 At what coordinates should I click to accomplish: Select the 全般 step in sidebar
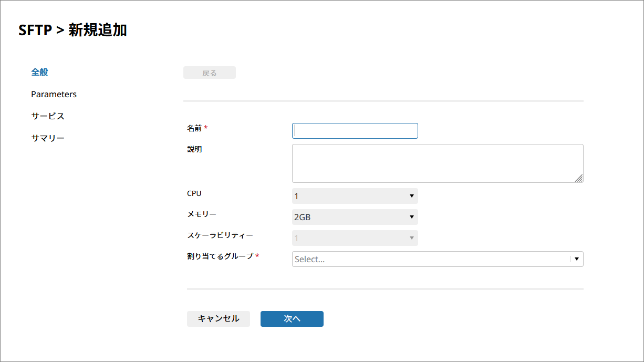coord(39,73)
